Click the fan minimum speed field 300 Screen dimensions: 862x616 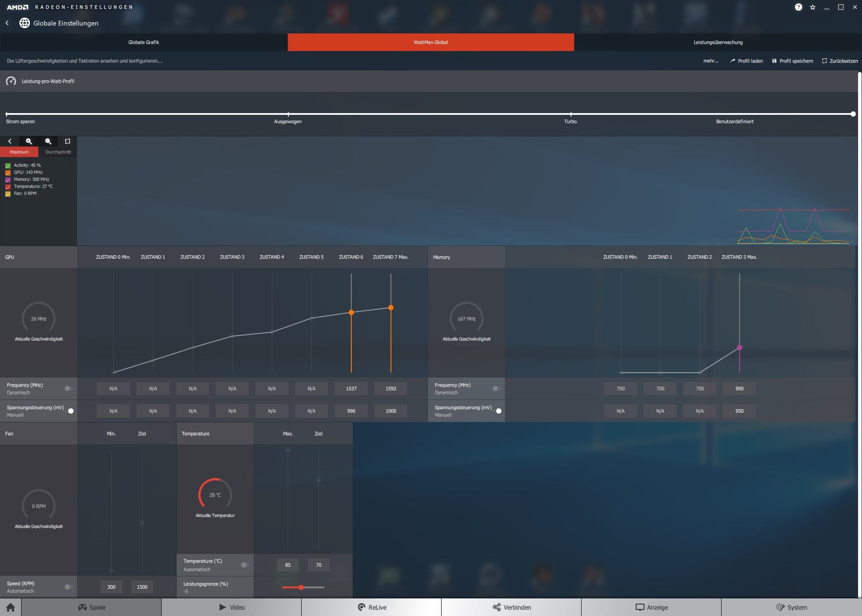click(111, 587)
